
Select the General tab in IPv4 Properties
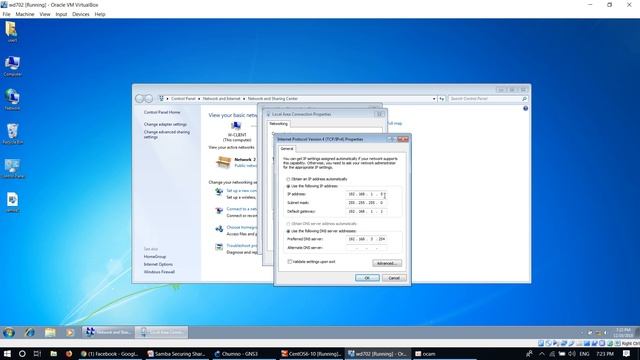[287, 149]
